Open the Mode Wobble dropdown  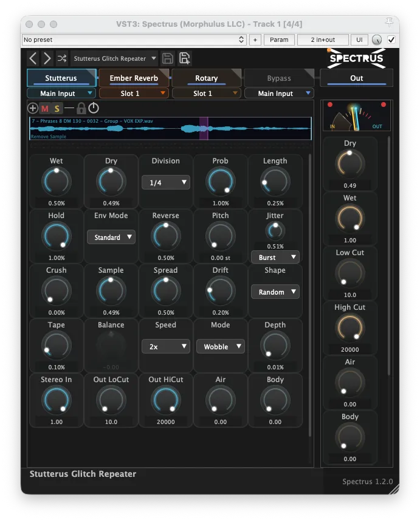pos(221,346)
